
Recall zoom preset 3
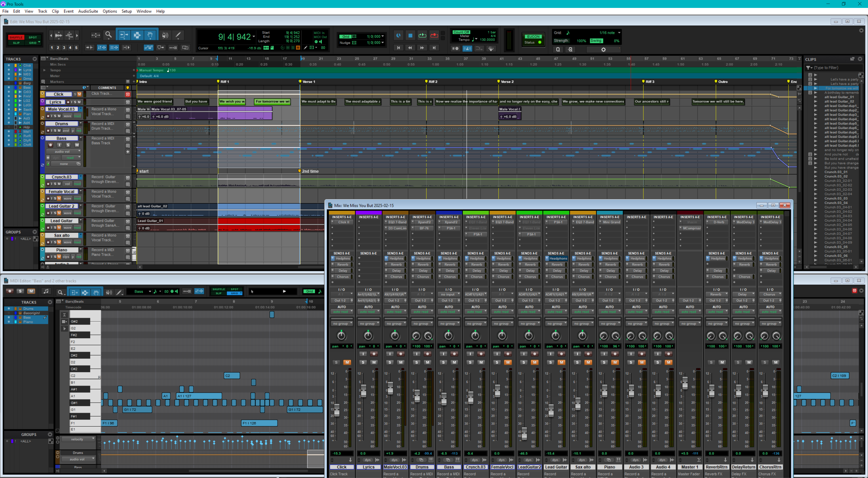click(64, 47)
